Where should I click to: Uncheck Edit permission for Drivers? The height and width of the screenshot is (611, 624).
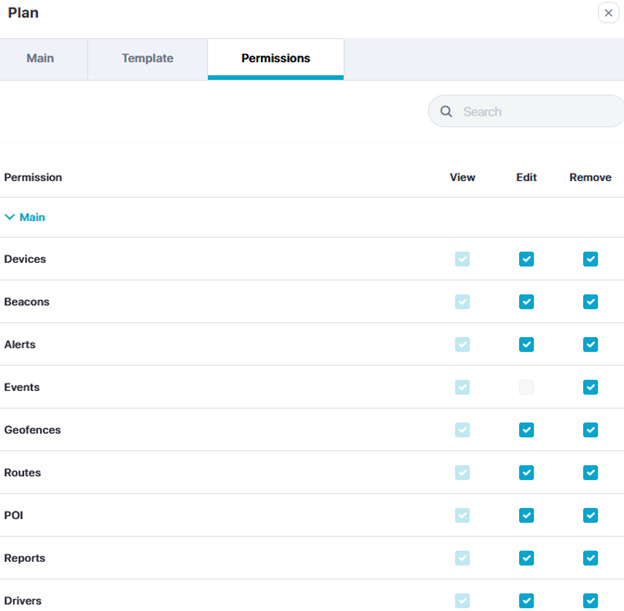click(526, 601)
